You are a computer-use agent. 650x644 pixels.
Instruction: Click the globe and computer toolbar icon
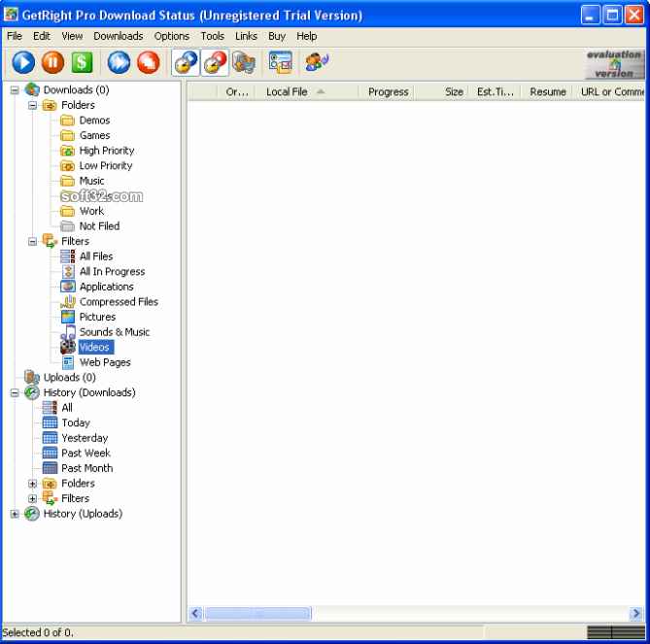point(244,62)
